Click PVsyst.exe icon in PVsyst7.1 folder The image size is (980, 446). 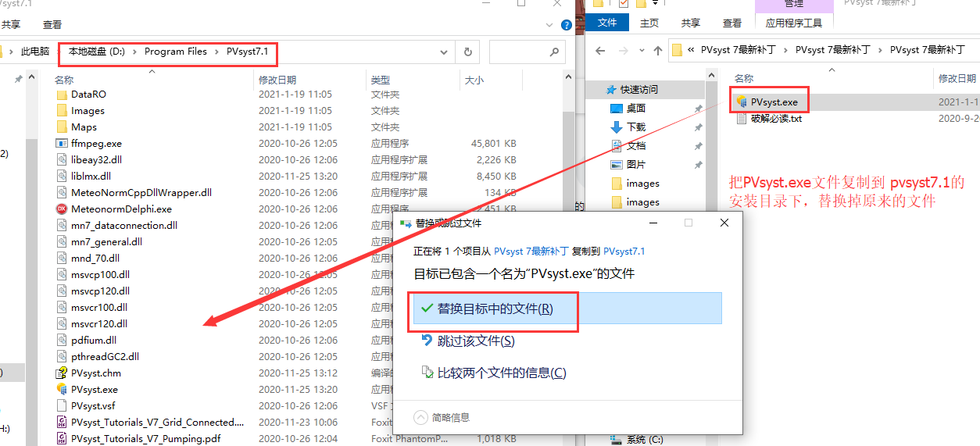(63, 390)
